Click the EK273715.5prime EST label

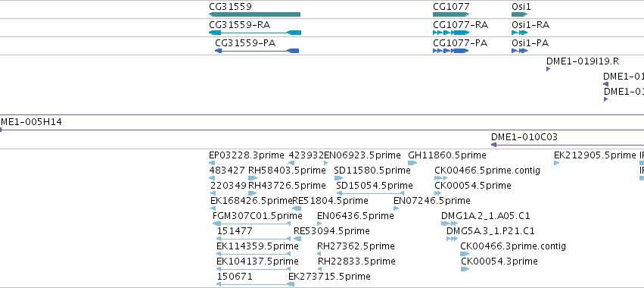(329, 276)
